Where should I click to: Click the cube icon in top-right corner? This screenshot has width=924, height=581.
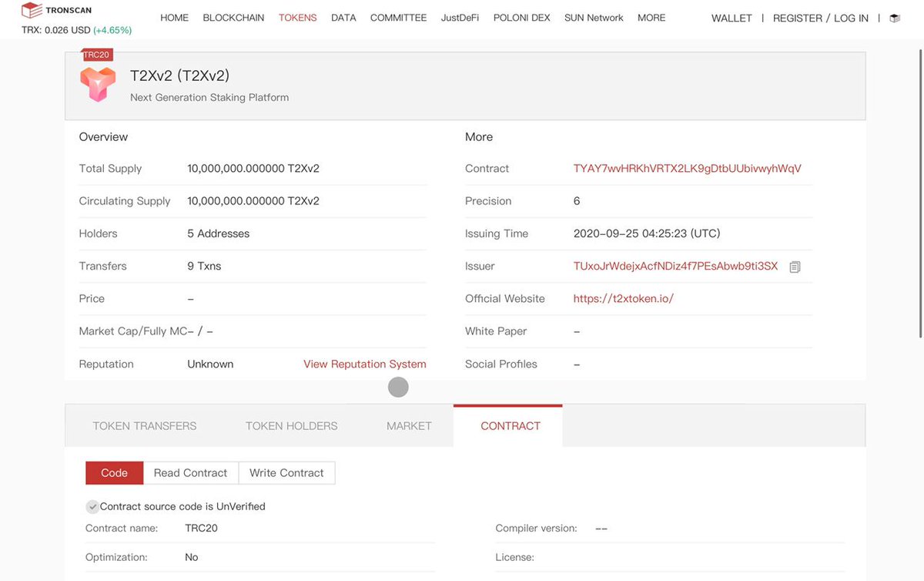tap(894, 18)
